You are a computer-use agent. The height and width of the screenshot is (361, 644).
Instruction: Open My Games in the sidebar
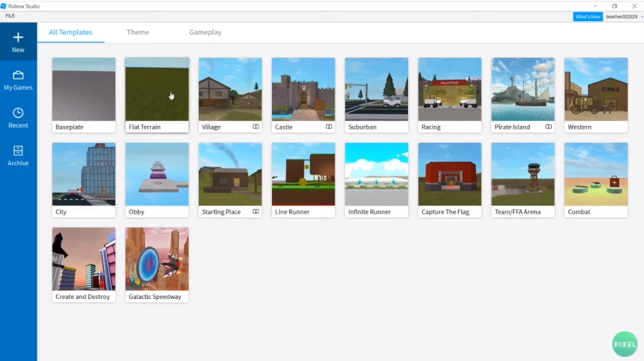coord(18,80)
